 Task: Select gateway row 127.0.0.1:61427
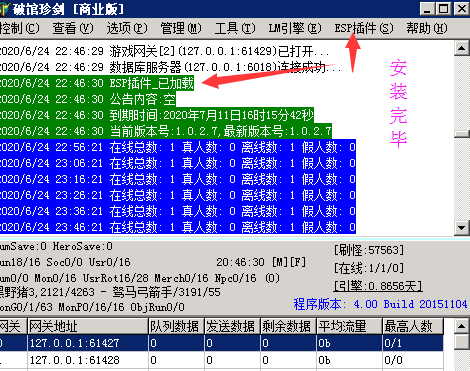click(222, 343)
